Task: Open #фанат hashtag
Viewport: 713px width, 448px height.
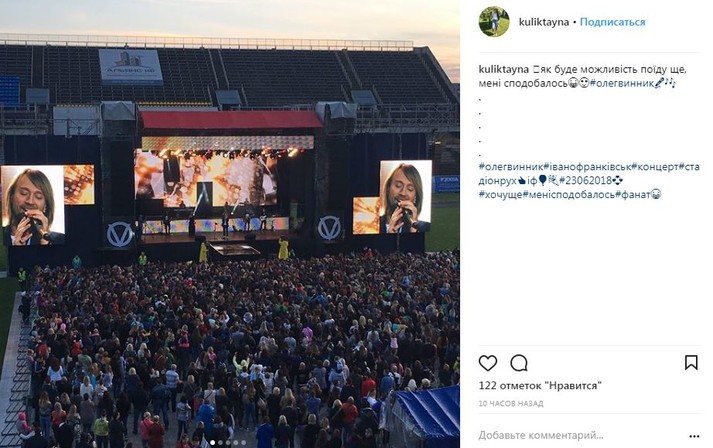Action: [x=633, y=195]
